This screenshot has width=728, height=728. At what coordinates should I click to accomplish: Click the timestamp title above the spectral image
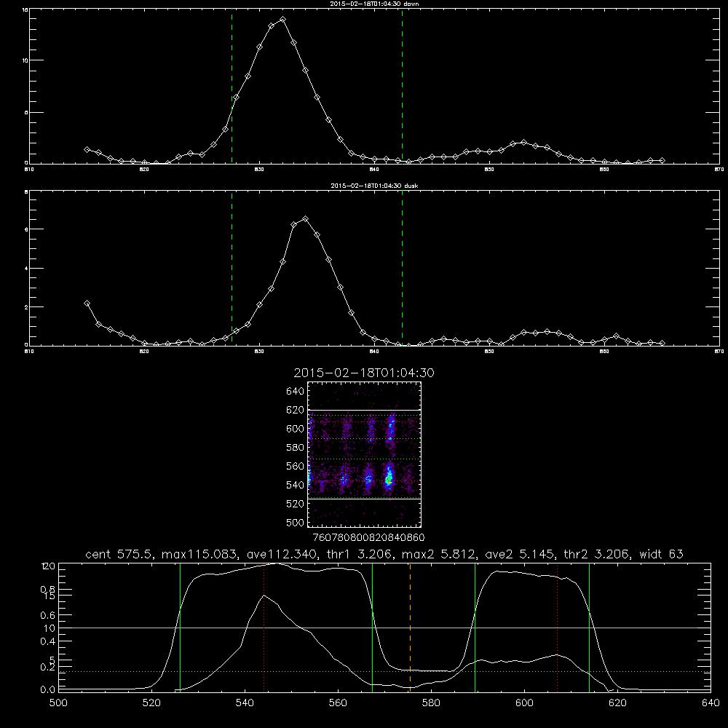(364, 373)
